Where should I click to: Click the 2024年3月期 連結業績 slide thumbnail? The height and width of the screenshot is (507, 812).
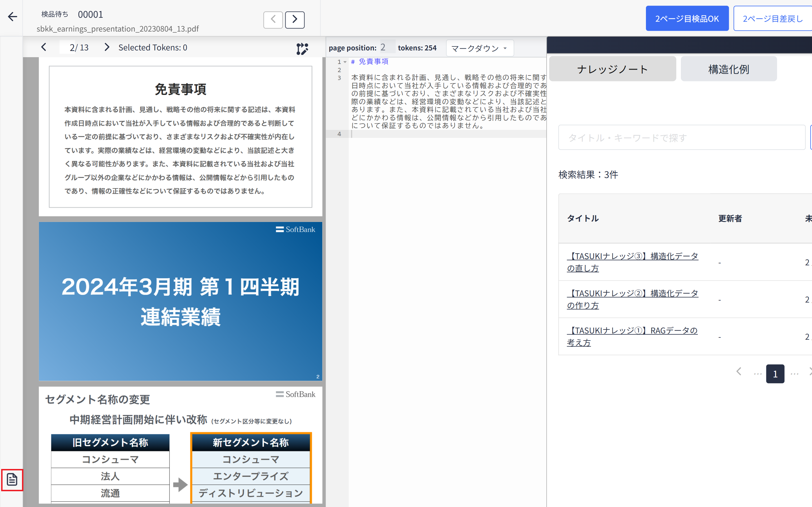point(180,301)
